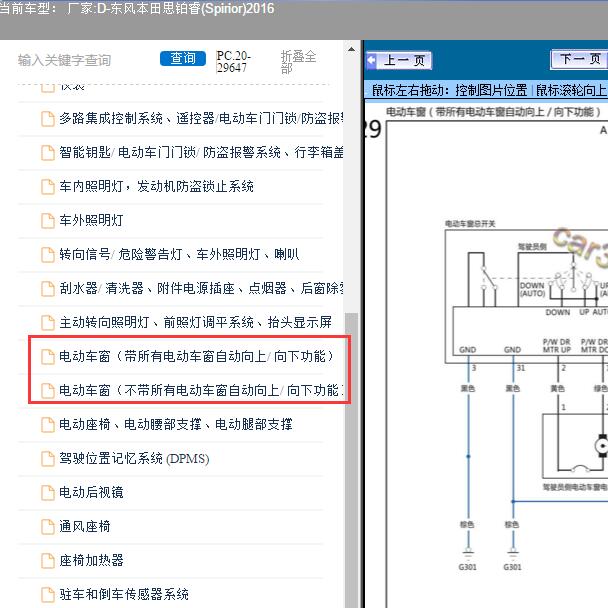This screenshot has width=608, height=608.
Task: Click document icon beside 电动车窗（带所有 entry
Action: (48, 357)
